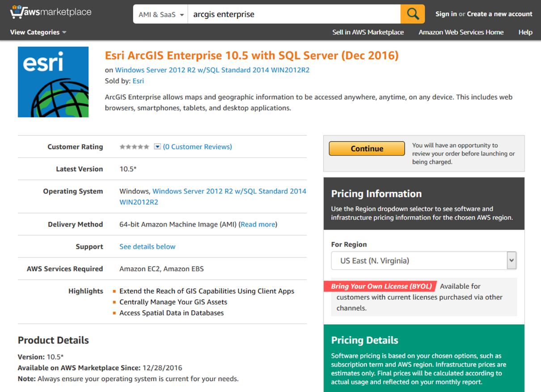
Task: Click See details below support link
Action: pyautogui.click(x=148, y=246)
